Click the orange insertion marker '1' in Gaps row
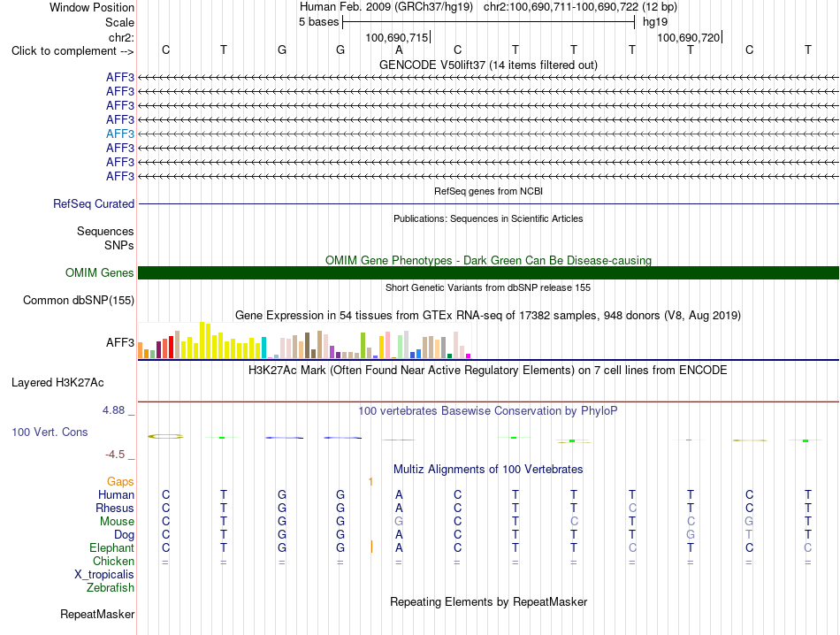840x635 pixels. (x=370, y=482)
